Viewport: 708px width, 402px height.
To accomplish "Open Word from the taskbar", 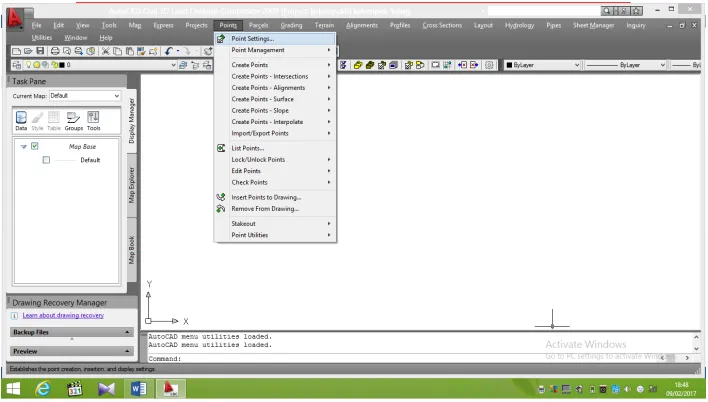I will [138, 388].
